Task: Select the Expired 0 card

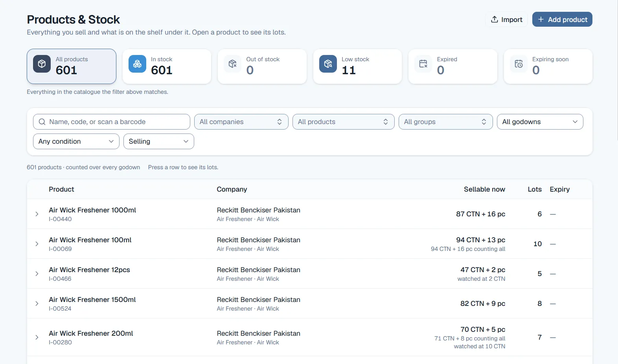Action: [x=453, y=66]
